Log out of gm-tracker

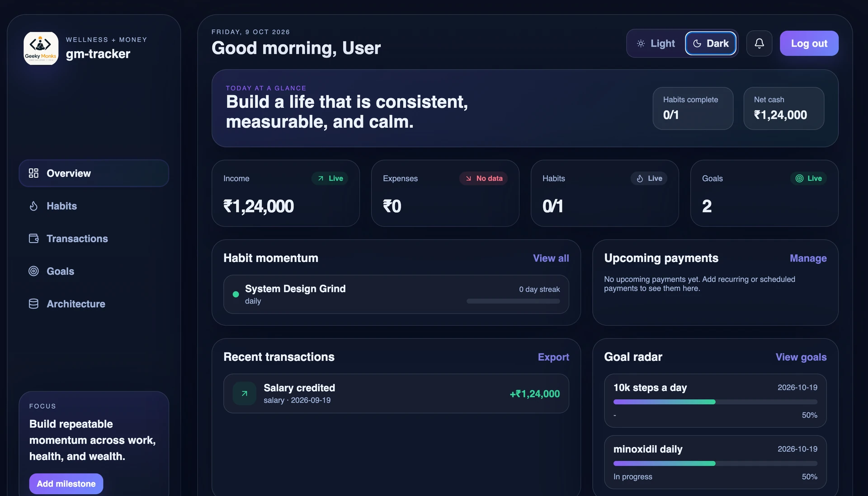tap(809, 43)
